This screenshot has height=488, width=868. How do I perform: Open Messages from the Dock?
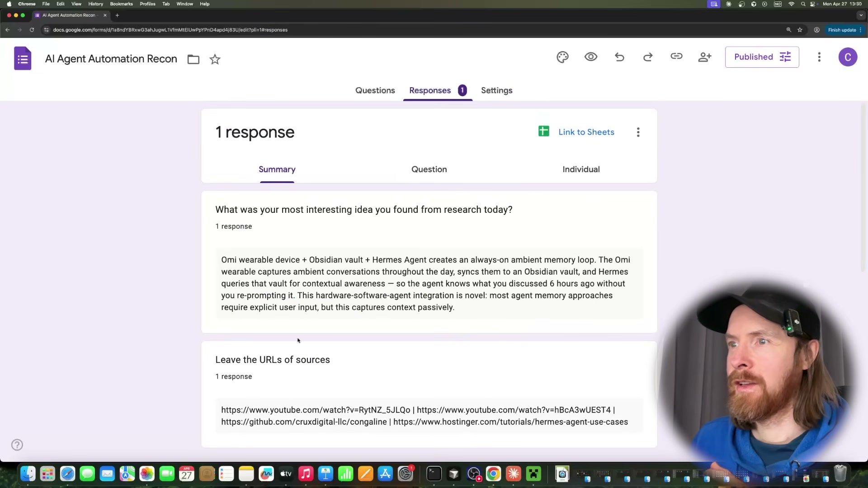[87, 474]
